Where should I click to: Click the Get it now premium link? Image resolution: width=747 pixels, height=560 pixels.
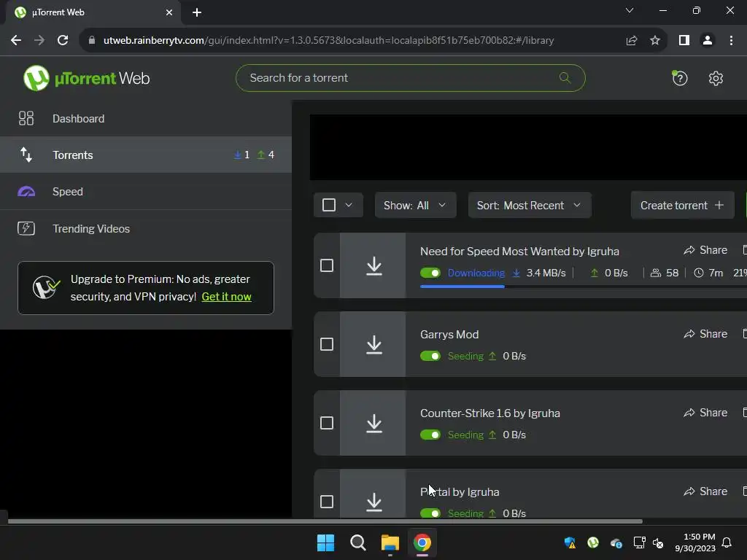coord(226,297)
